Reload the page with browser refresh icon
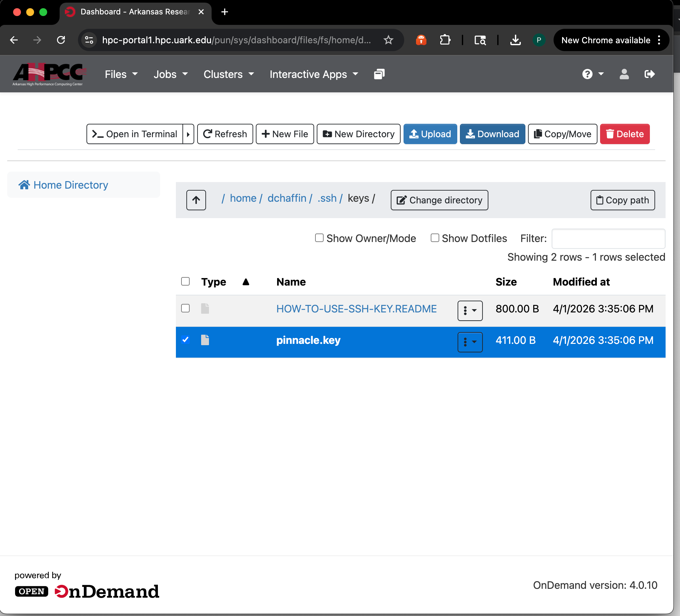680x616 pixels. pos(61,40)
